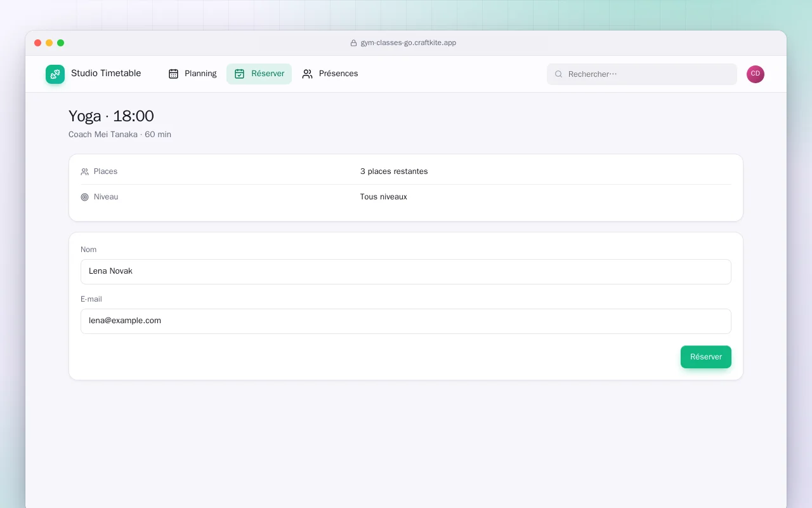Click the Planning calendar icon
This screenshot has height=508, width=812.
pos(173,74)
